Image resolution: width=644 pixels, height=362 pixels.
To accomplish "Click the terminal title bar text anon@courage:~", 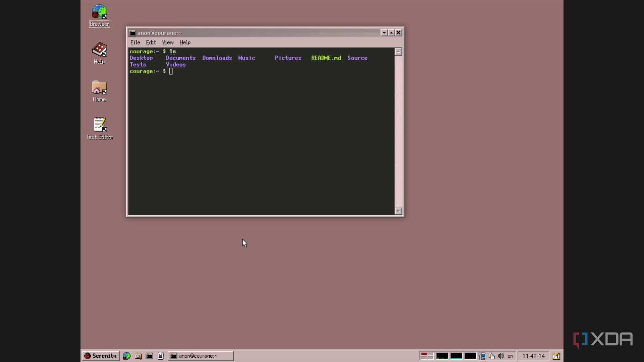I will (159, 33).
